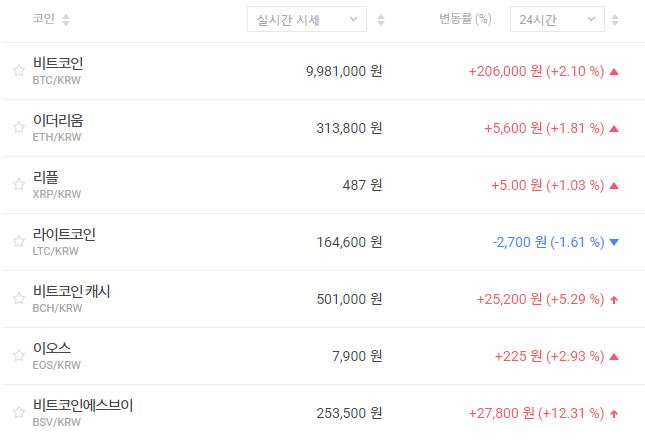The height and width of the screenshot is (441, 645).
Task: Click Bitcoin's red up-triangle change indicator
Action: point(614,71)
